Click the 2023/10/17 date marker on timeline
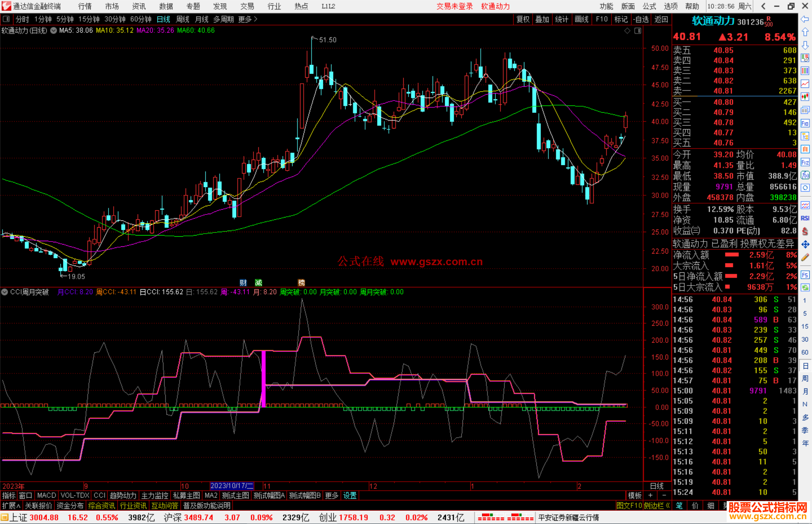812x524 pixels. (232, 486)
